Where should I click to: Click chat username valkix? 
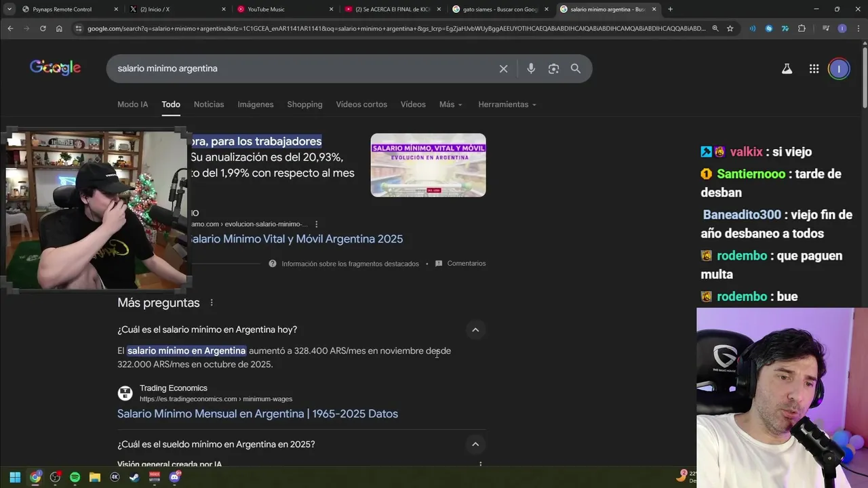point(746,152)
